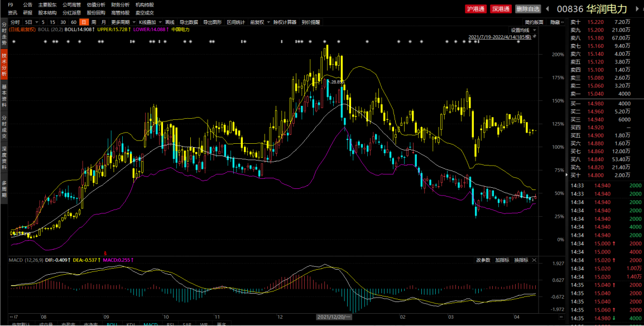Open 分时走势 vertical side tab
Screen dimensions: 644x326
tap(4, 32)
